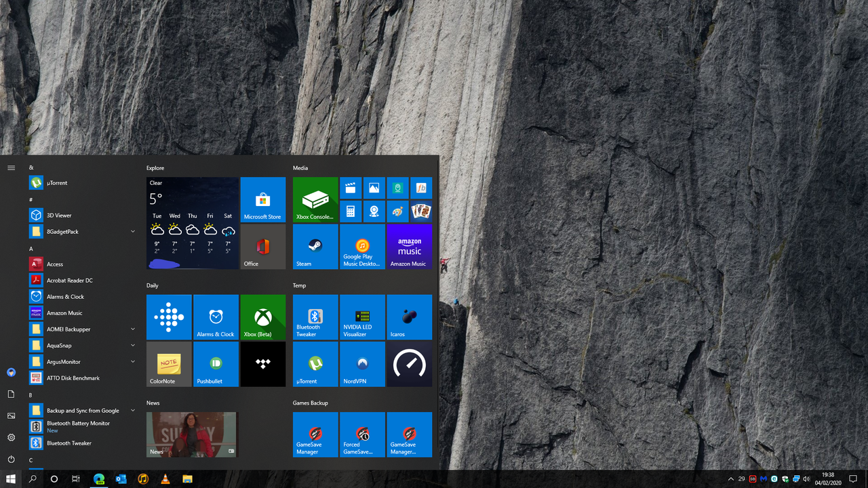
Task: Open Pictures from Start sidebar
Action: point(11,415)
